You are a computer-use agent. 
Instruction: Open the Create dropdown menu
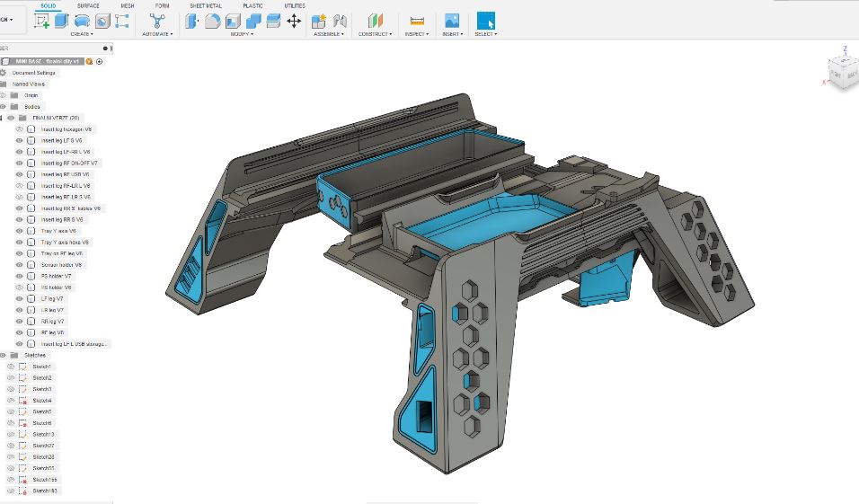tap(82, 34)
